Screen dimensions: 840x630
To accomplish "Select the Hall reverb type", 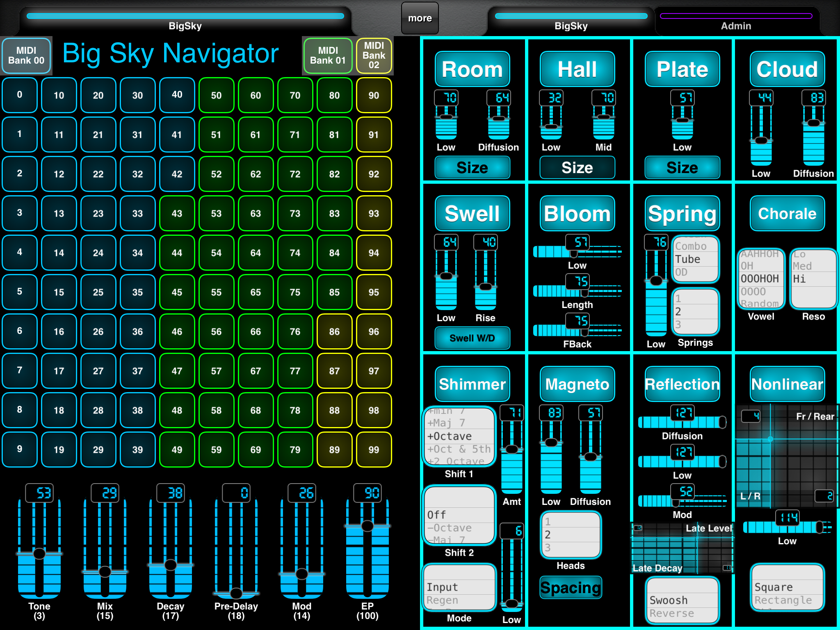I will pyautogui.click(x=577, y=69).
